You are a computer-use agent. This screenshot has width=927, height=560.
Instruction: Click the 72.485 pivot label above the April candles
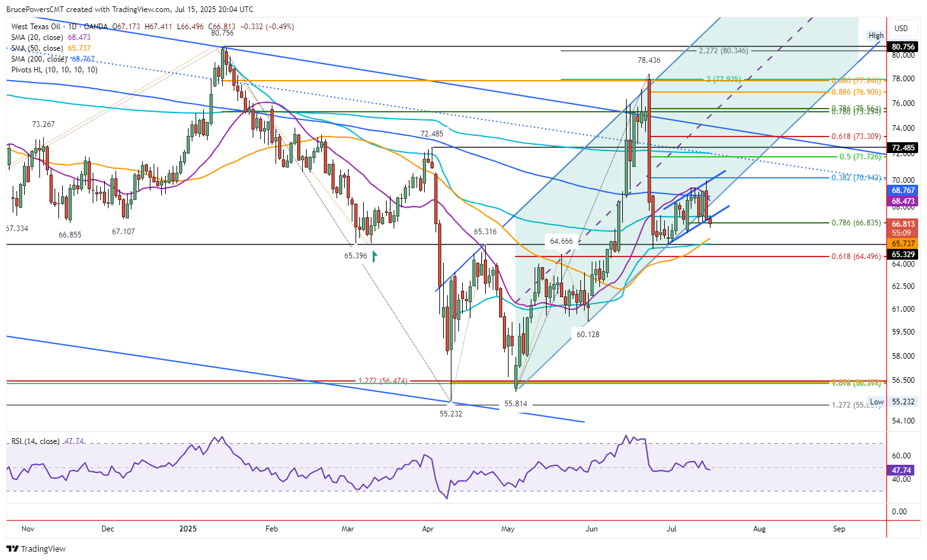(x=432, y=134)
